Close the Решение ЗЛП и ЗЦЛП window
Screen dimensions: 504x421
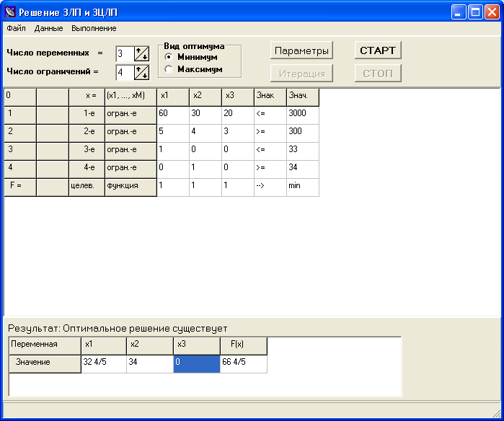point(492,12)
